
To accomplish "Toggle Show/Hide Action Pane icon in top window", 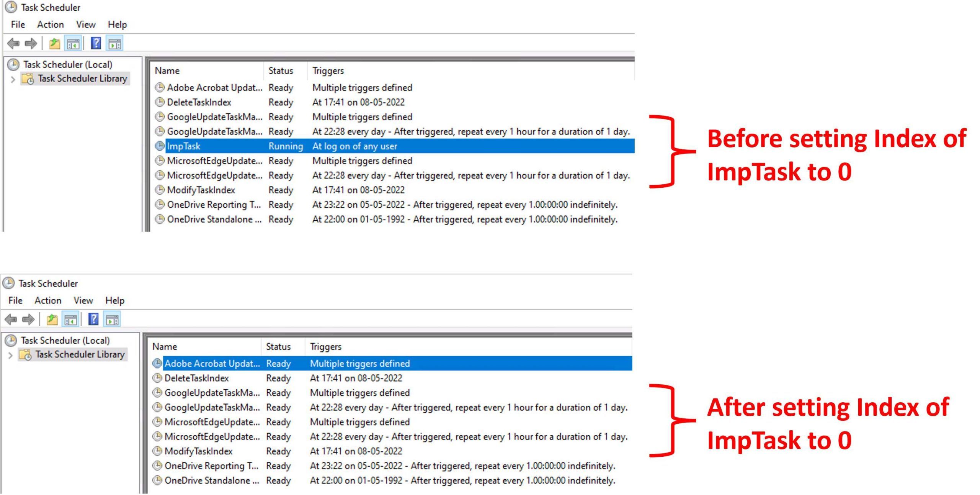I will (x=114, y=44).
